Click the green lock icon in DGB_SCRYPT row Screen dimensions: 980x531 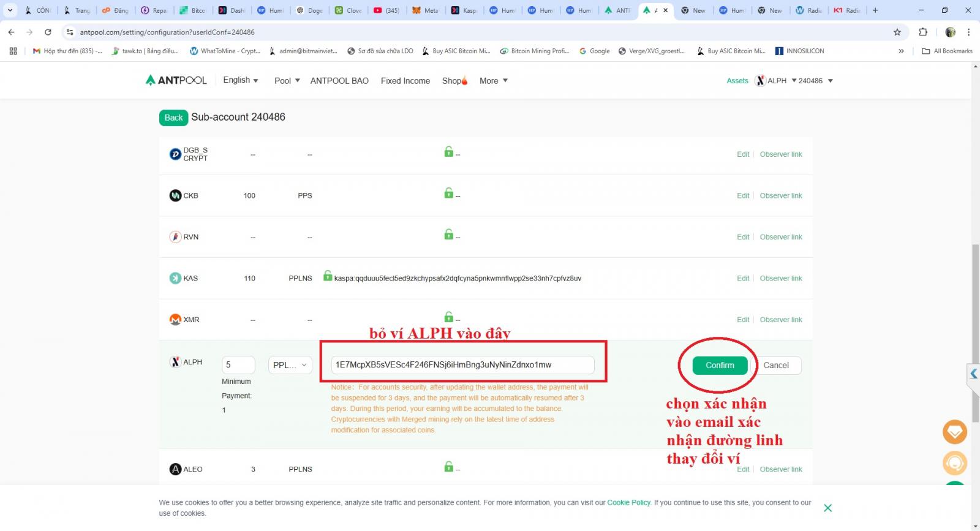[x=449, y=151]
